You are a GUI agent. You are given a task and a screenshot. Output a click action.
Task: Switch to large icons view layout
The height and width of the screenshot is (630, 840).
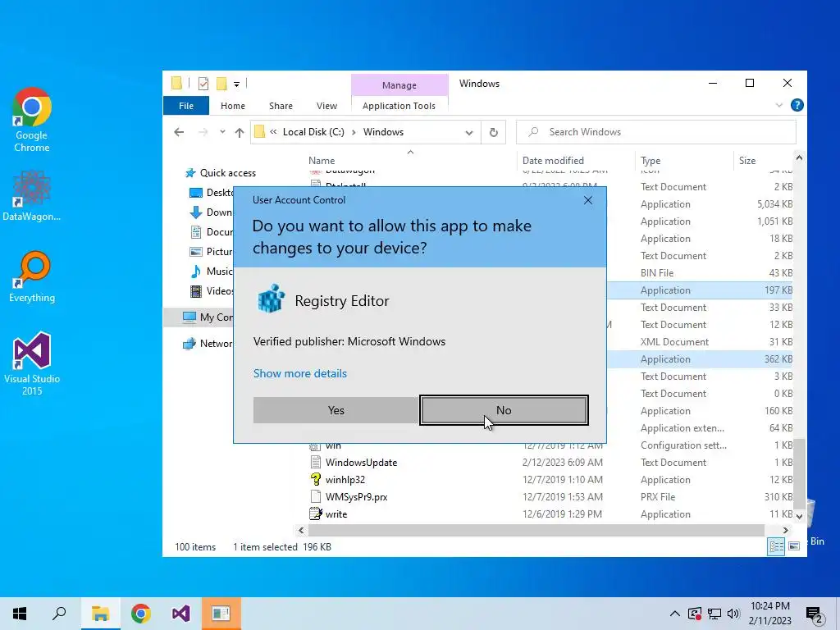794,546
